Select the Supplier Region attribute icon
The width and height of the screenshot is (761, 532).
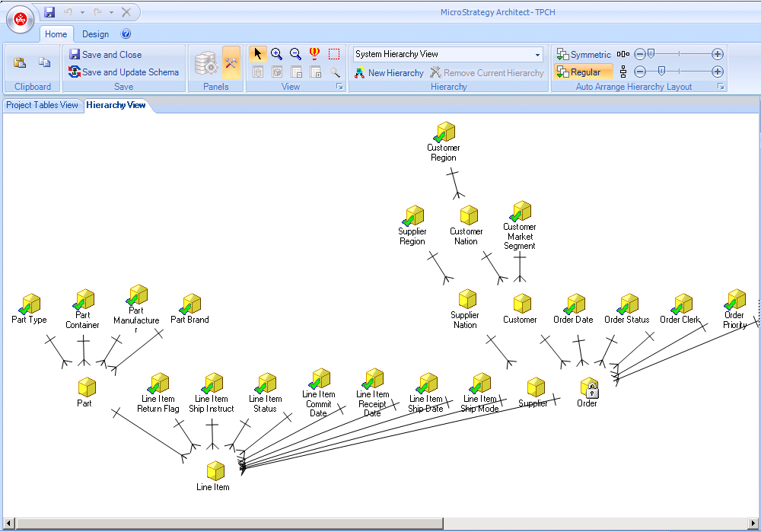click(413, 216)
